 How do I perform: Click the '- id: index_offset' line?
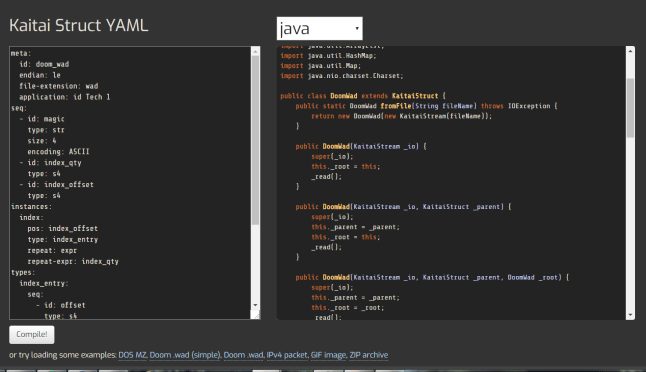[x=56, y=185]
